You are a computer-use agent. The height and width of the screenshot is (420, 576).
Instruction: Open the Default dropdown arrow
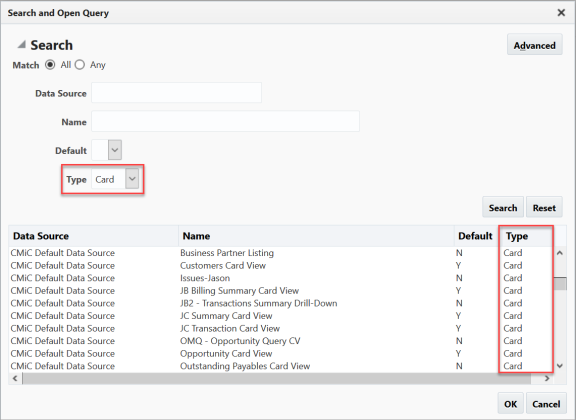point(115,150)
